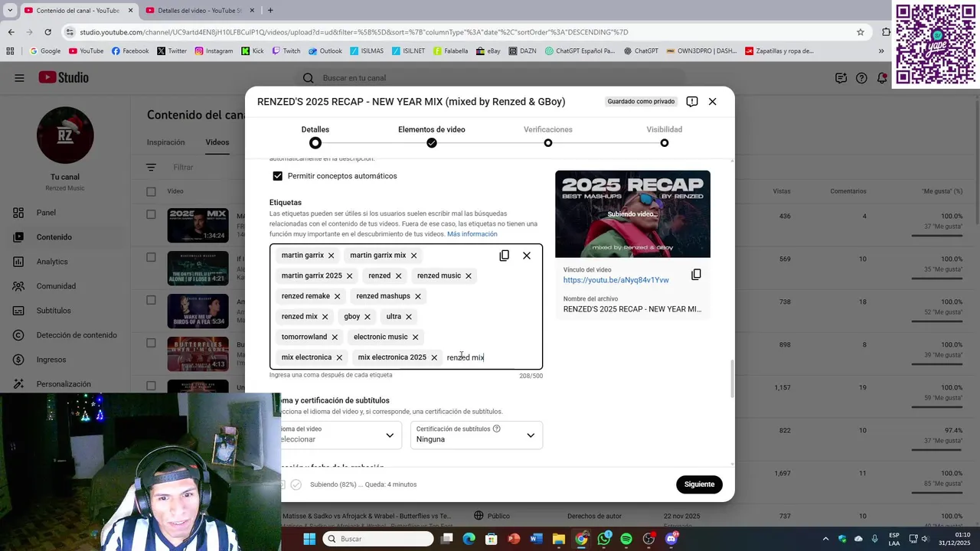Open the ChatGPT bookmark
The height and width of the screenshot is (551, 980).
click(x=640, y=51)
